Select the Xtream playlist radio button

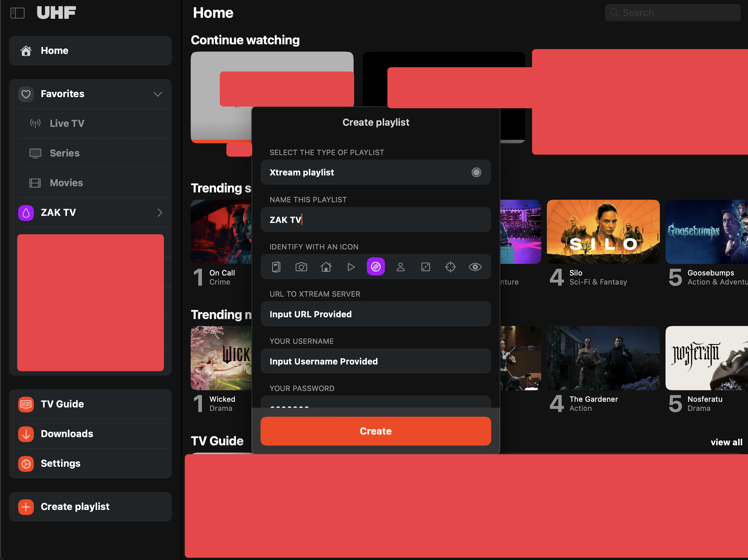(476, 172)
